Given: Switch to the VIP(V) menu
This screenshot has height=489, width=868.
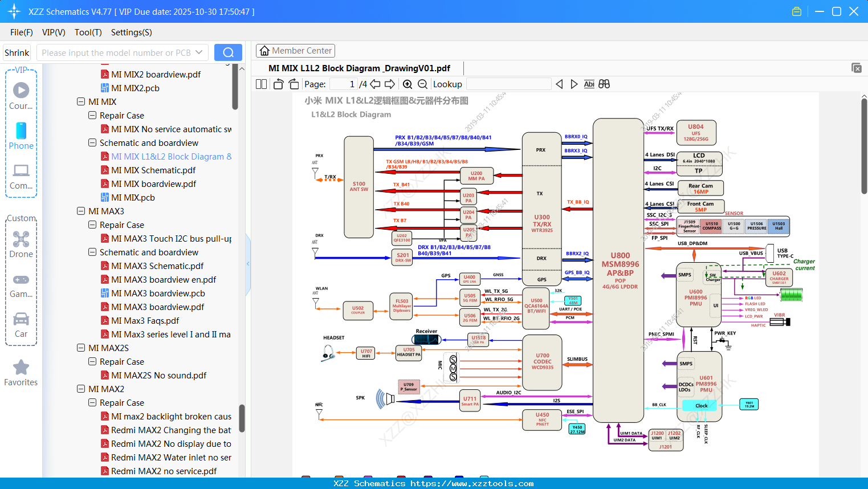Looking at the screenshot, I should point(53,32).
